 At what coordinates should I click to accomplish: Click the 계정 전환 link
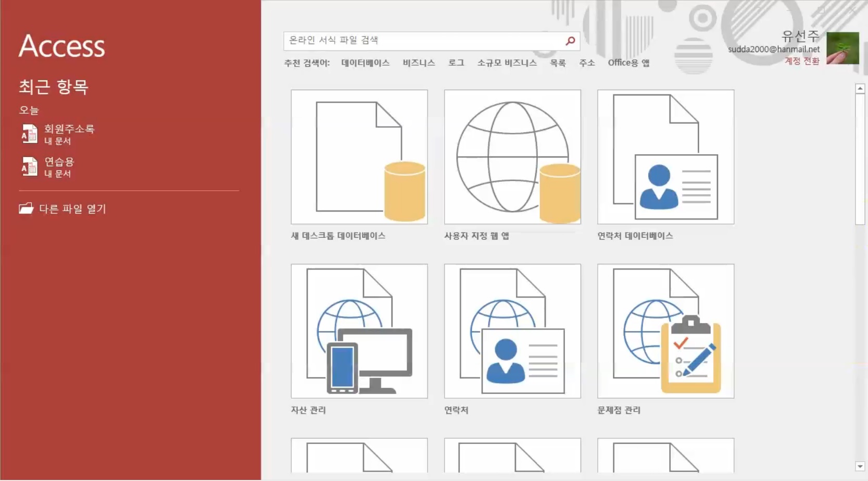coord(802,61)
